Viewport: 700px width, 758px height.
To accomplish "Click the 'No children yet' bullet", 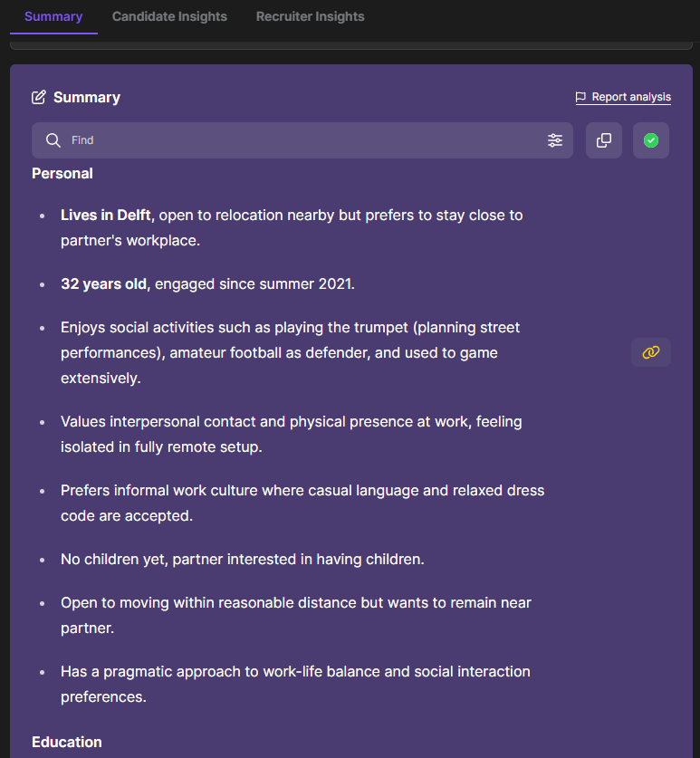I will 242,559.
